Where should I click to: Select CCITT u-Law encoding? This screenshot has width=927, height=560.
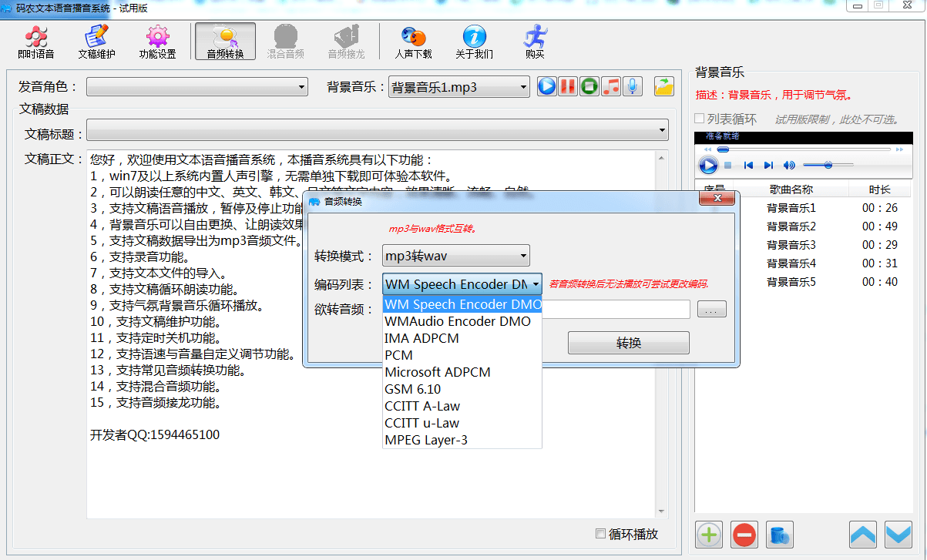462,423
